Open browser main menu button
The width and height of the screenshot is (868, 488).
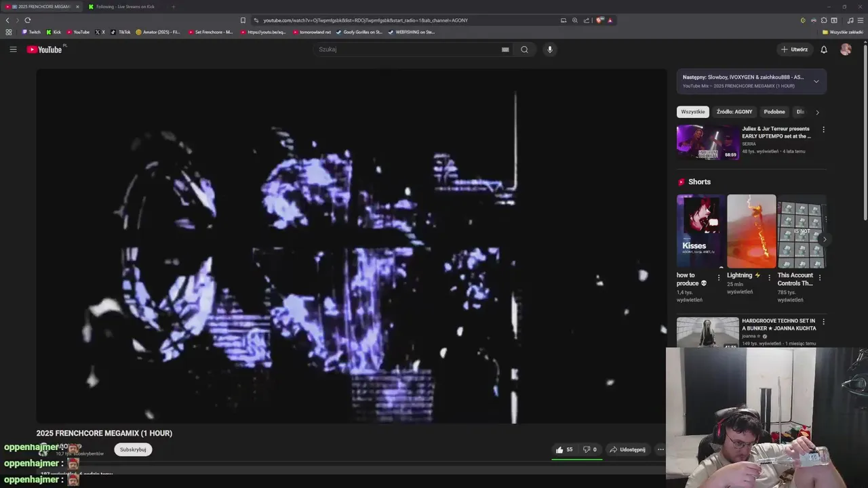861,20
